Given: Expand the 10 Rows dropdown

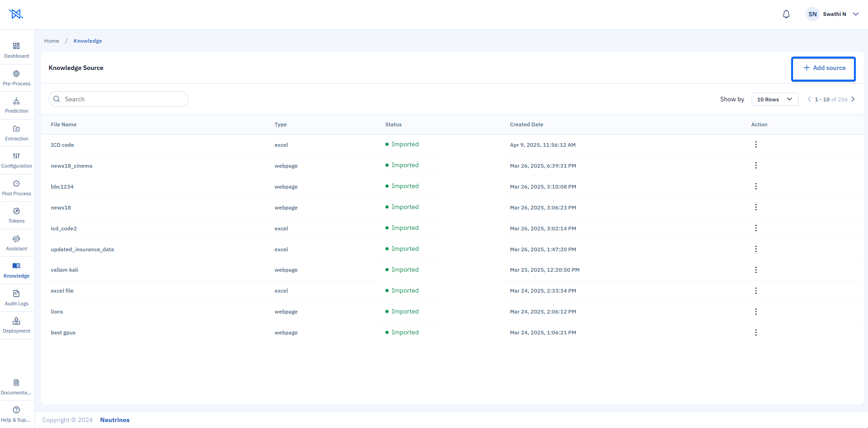Looking at the screenshot, I should pos(775,99).
